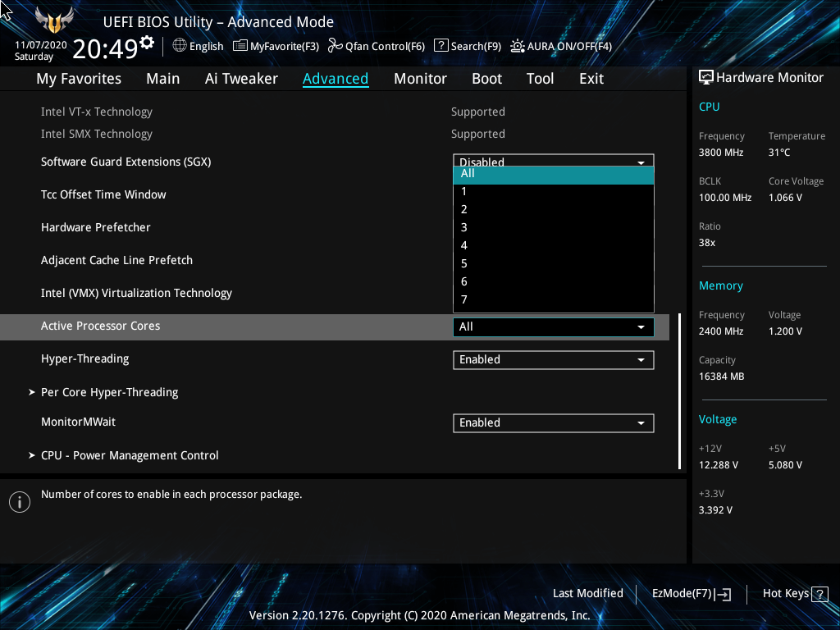Open the MyFavorite(F3) list icon
The image size is (840, 630).
(240, 46)
